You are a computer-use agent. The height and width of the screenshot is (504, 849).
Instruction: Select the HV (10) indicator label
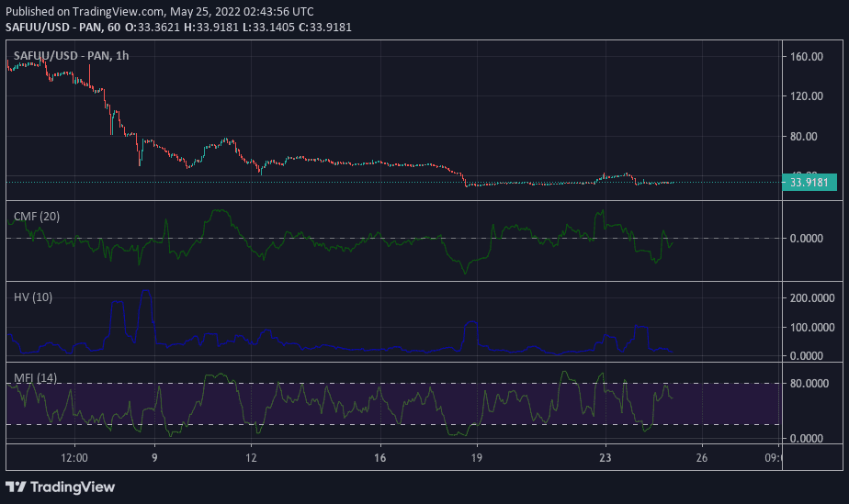pos(33,297)
